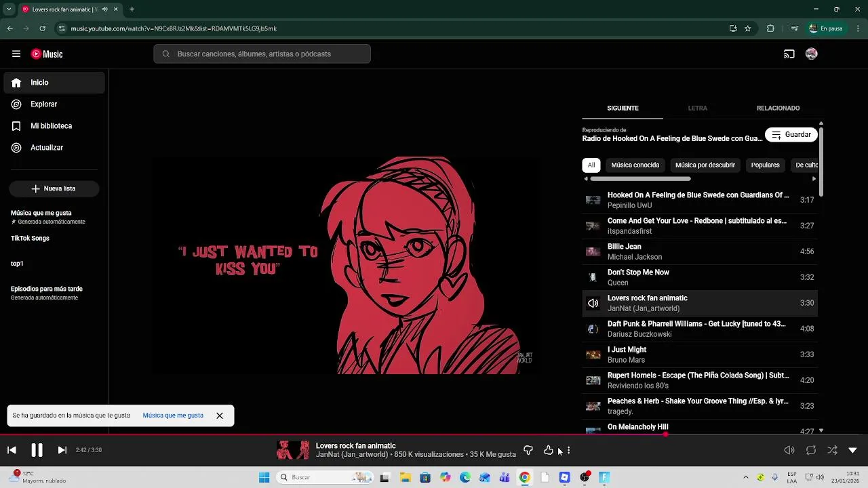Open the Música que me gusta playlist
This screenshot has width=868, height=488.
tap(48, 217)
